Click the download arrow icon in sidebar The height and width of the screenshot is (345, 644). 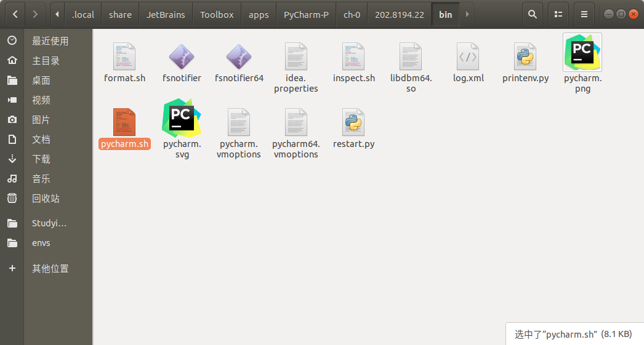[x=12, y=159]
